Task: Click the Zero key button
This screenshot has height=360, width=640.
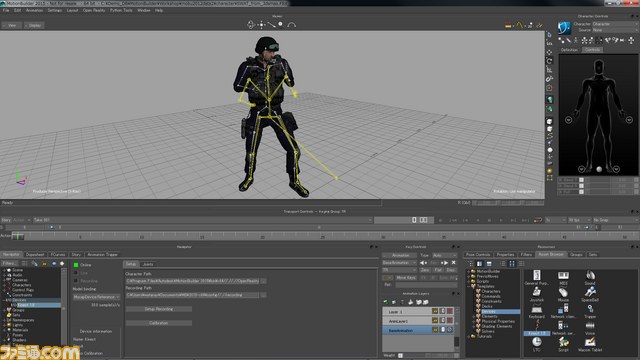Action: pyautogui.click(x=425, y=270)
